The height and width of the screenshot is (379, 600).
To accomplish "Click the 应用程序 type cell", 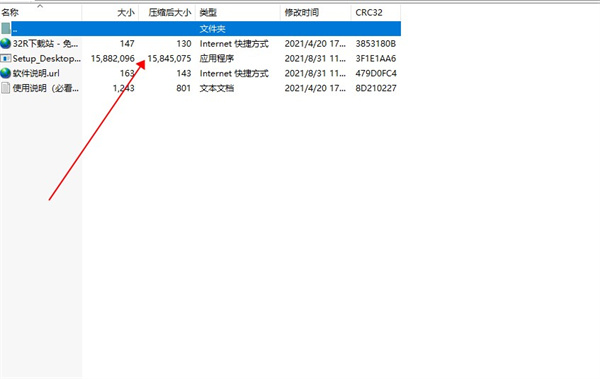I will (217, 59).
